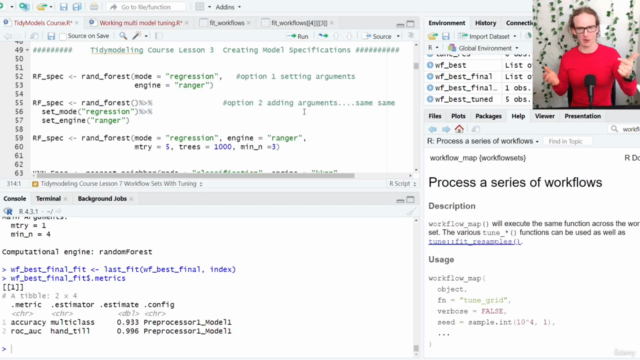
Task: Open the Viewer tab
Action: pyautogui.click(x=544, y=116)
